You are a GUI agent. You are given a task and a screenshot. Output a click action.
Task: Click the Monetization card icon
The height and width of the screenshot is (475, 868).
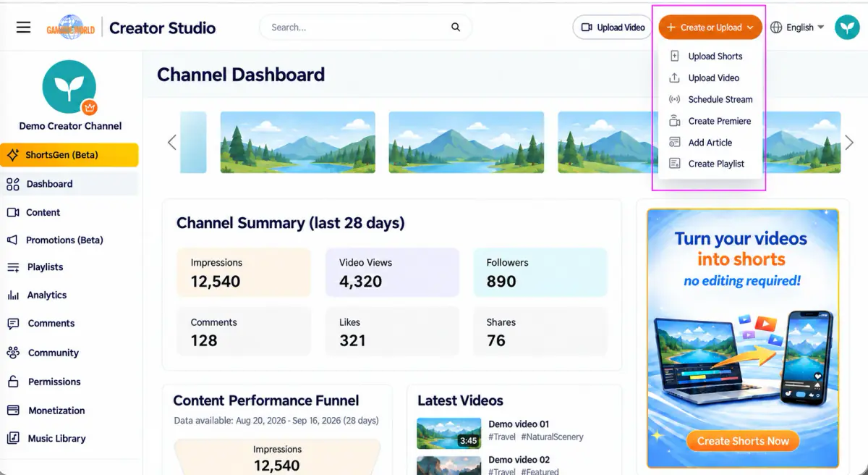click(x=13, y=411)
